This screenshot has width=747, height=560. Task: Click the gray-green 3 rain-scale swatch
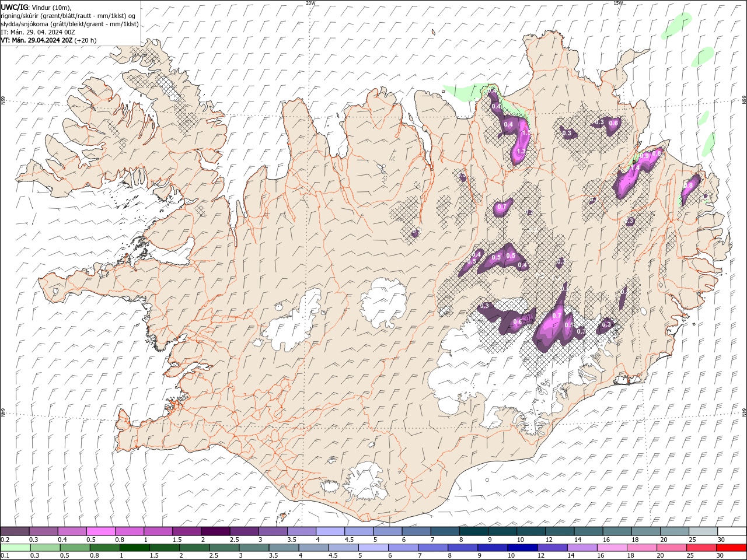253,548
